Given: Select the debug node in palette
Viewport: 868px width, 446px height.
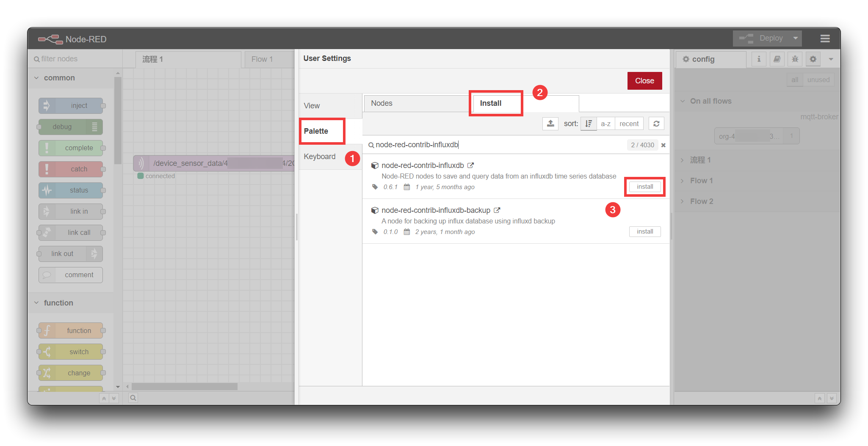Looking at the screenshot, I should coord(71,127).
